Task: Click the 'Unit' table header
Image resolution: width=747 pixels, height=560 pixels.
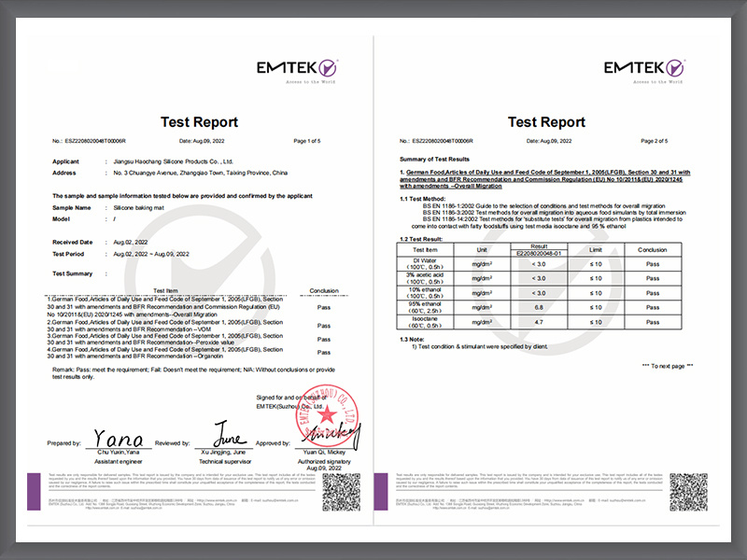Action: tap(482, 249)
